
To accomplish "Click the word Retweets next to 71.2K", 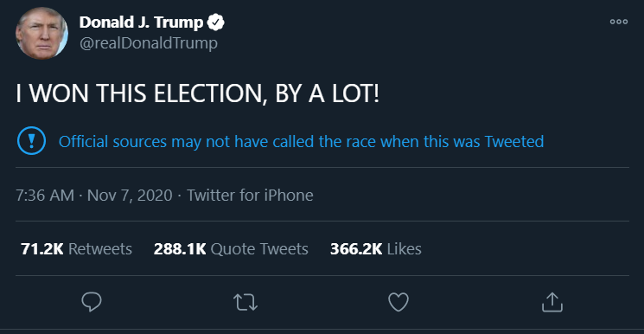I will pos(100,249).
